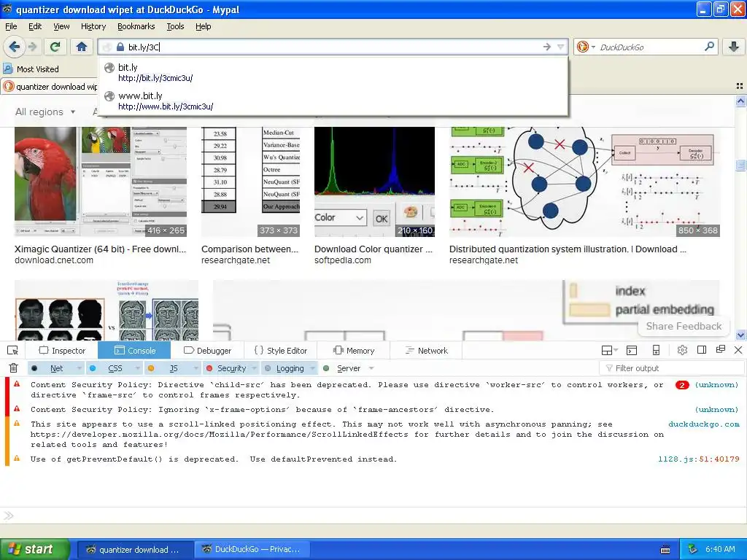
Task: Reload the current page
Action: [55, 47]
